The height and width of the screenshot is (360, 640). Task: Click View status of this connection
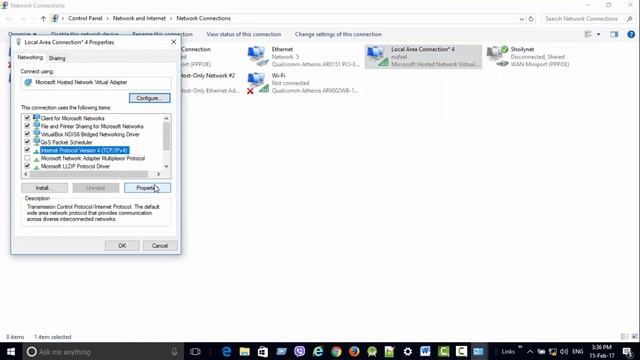(x=244, y=34)
